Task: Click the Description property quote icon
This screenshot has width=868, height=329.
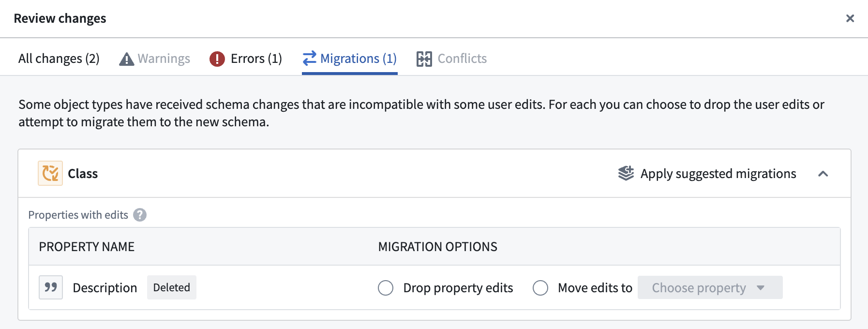Action: pyautogui.click(x=51, y=287)
